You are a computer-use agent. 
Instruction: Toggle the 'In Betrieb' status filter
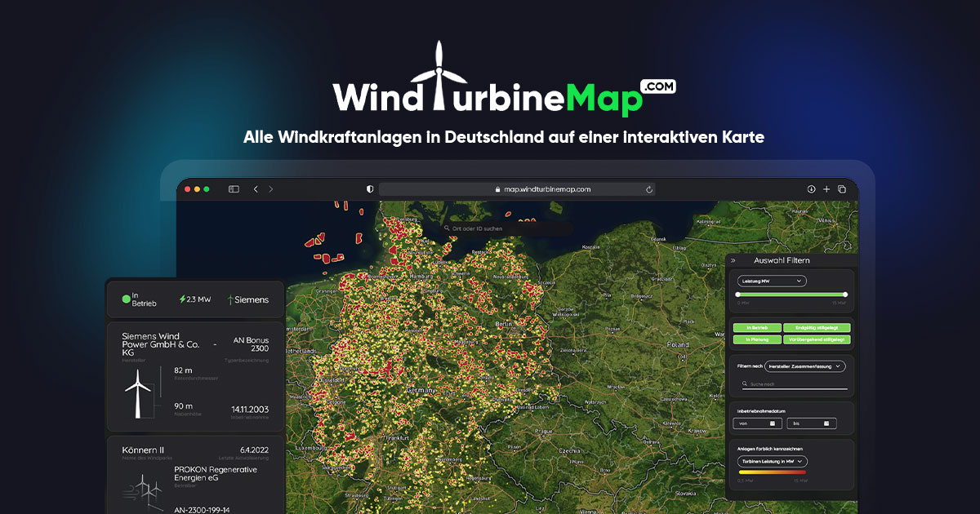click(x=757, y=328)
